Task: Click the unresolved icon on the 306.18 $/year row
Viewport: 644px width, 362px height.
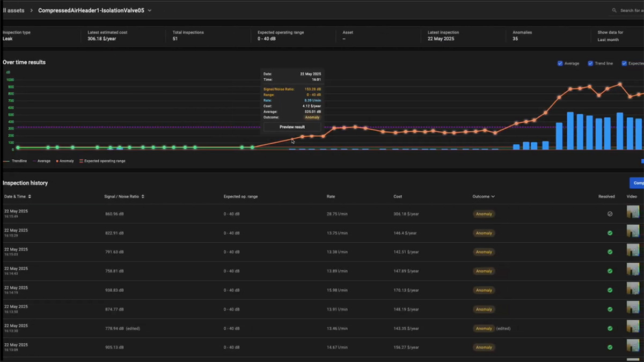Action: click(609, 213)
